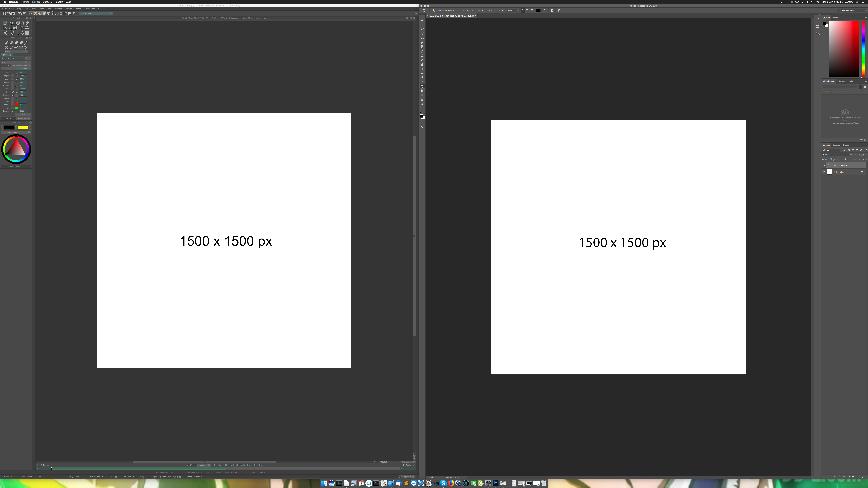Toggle the Espace checkbox in TVPaint
Viewport: 868px width, 488px height.
click(x=13, y=111)
